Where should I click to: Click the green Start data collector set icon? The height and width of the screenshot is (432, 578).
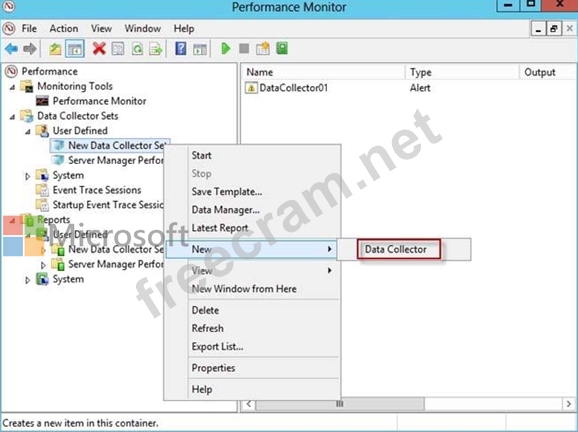pos(225,48)
